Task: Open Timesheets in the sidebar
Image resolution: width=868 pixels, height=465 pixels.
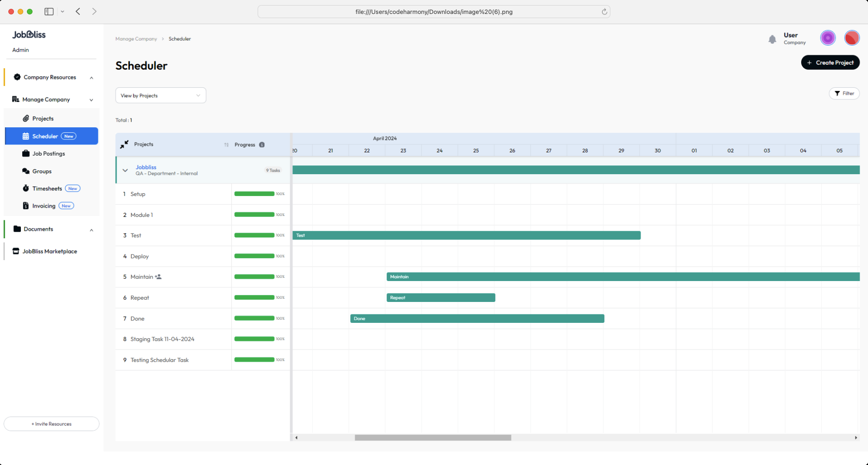Action: pyautogui.click(x=47, y=189)
